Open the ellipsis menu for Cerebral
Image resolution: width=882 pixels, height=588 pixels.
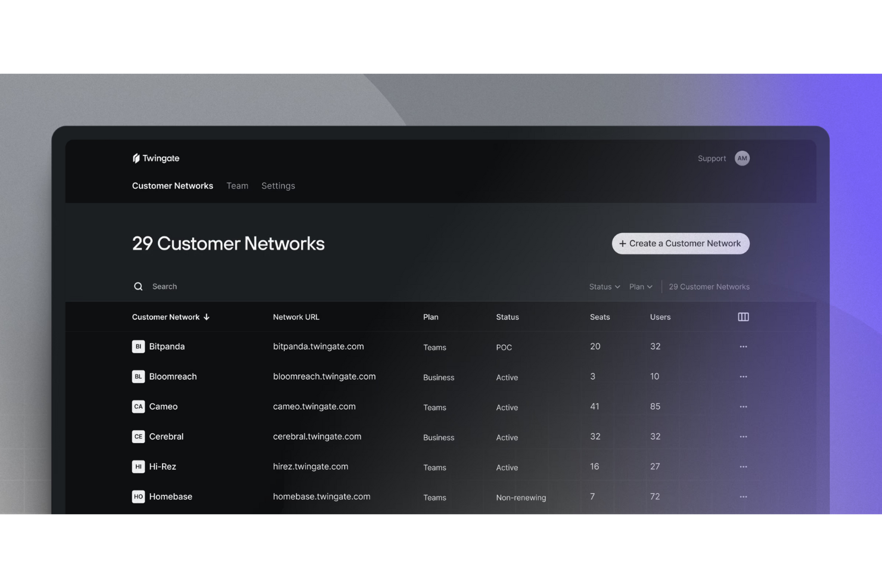pyautogui.click(x=743, y=436)
